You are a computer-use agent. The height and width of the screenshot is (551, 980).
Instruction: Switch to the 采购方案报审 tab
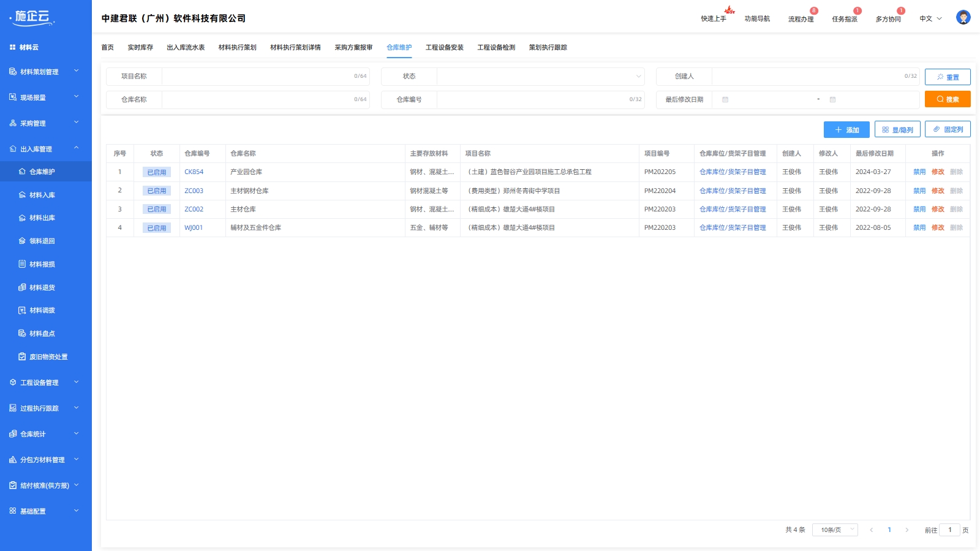pyautogui.click(x=353, y=47)
